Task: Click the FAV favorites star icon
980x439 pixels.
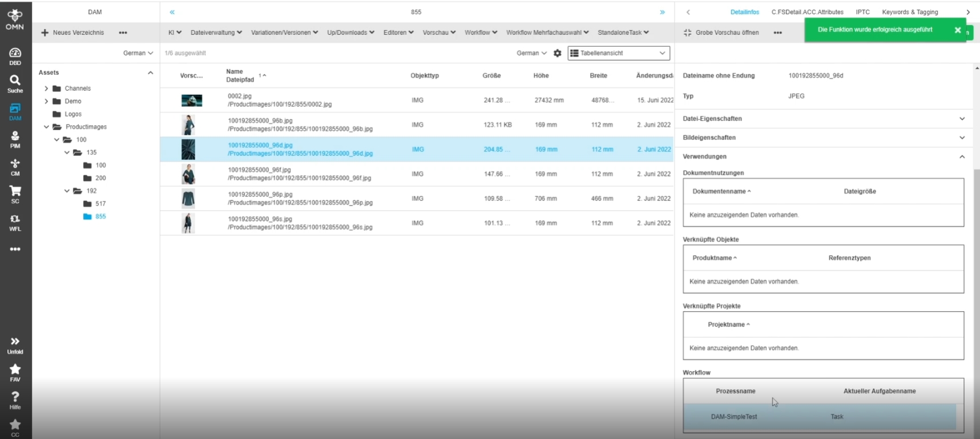Action: (15, 373)
